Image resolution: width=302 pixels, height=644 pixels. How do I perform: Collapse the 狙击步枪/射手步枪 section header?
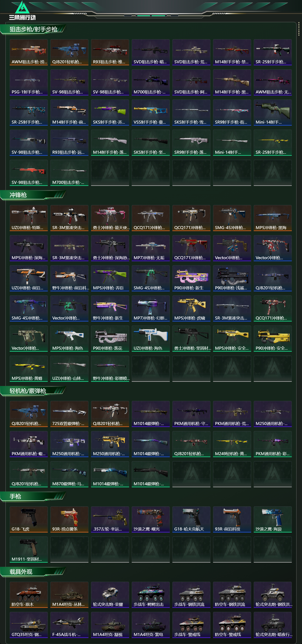[x=33, y=29]
